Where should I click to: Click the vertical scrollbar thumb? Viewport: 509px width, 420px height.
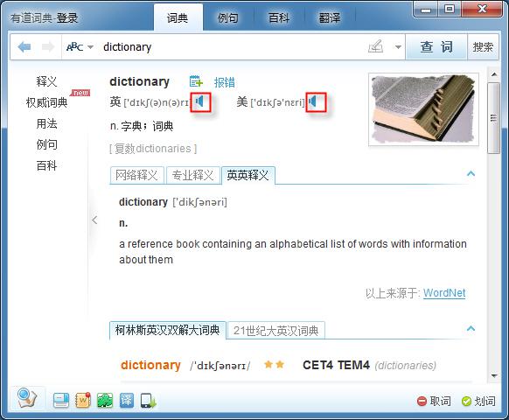pyautogui.click(x=494, y=118)
